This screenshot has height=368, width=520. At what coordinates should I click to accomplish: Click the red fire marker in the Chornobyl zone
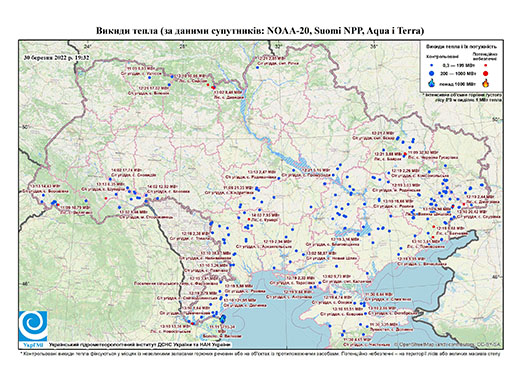213,87
